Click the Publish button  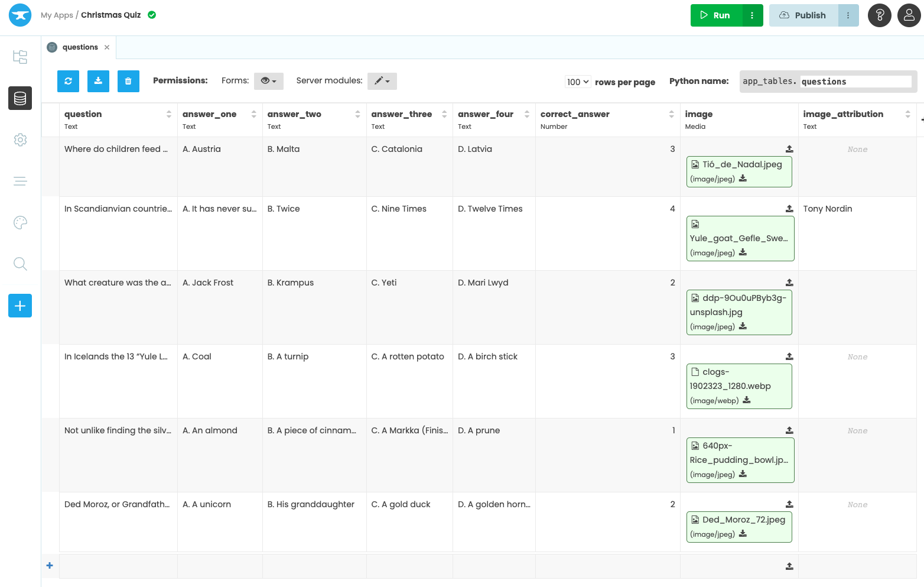click(803, 15)
